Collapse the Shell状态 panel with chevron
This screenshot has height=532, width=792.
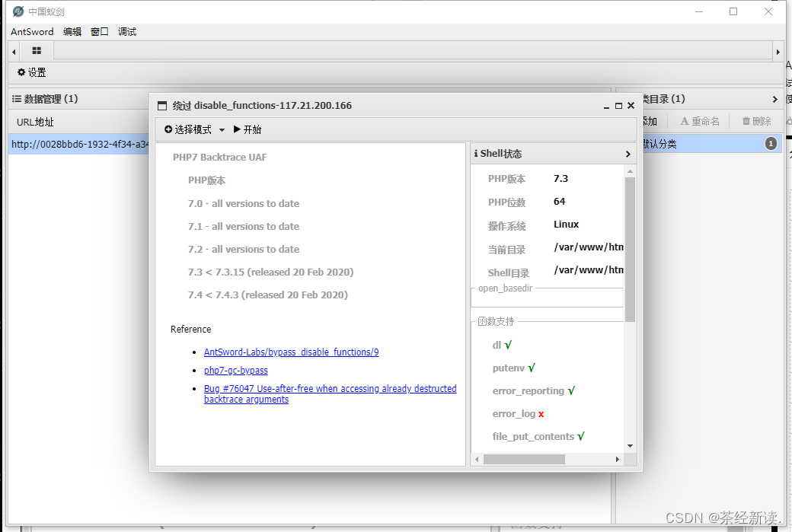pyautogui.click(x=628, y=154)
